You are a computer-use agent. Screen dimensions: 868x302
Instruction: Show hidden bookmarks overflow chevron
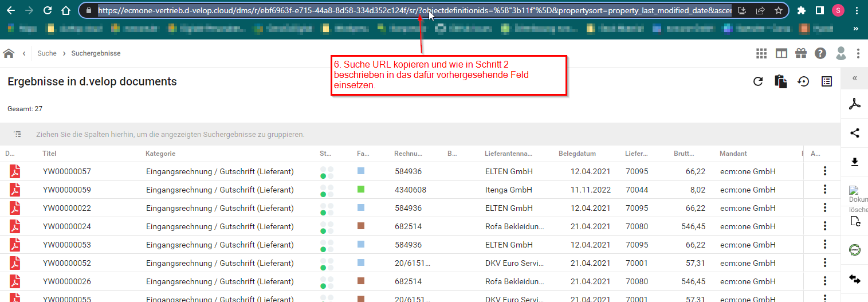coord(856,28)
